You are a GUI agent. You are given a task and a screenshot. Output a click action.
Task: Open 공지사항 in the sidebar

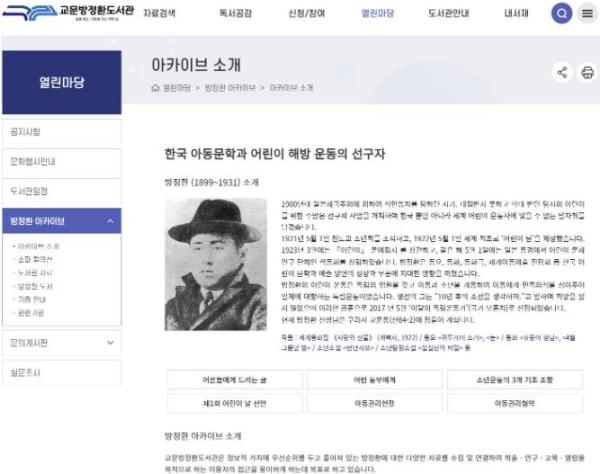62,132
